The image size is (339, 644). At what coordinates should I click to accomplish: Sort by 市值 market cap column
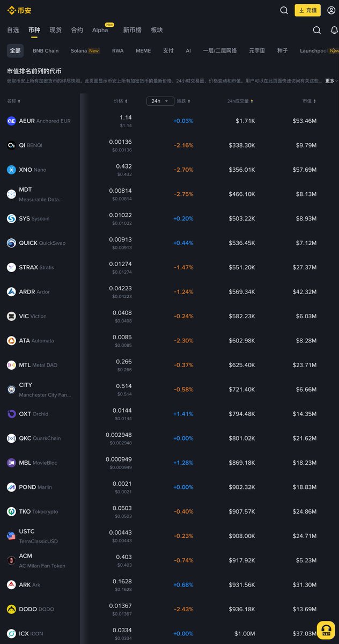click(309, 101)
